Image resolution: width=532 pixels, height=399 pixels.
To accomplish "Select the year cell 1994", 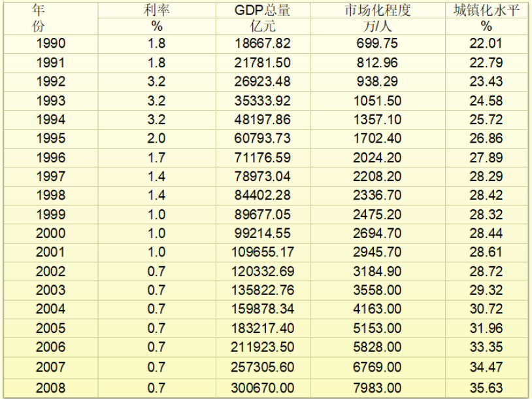I will coord(51,120).
